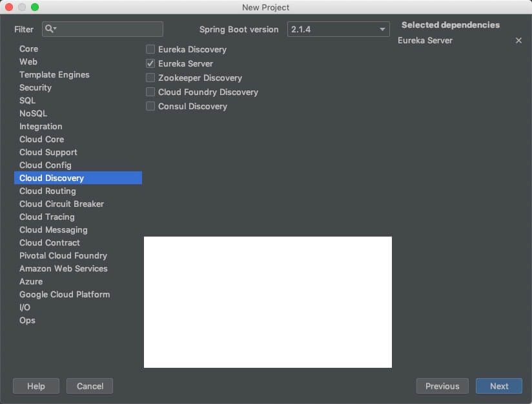Select the Security category
This screenshot has height=404, width=532.
[78, 88]
